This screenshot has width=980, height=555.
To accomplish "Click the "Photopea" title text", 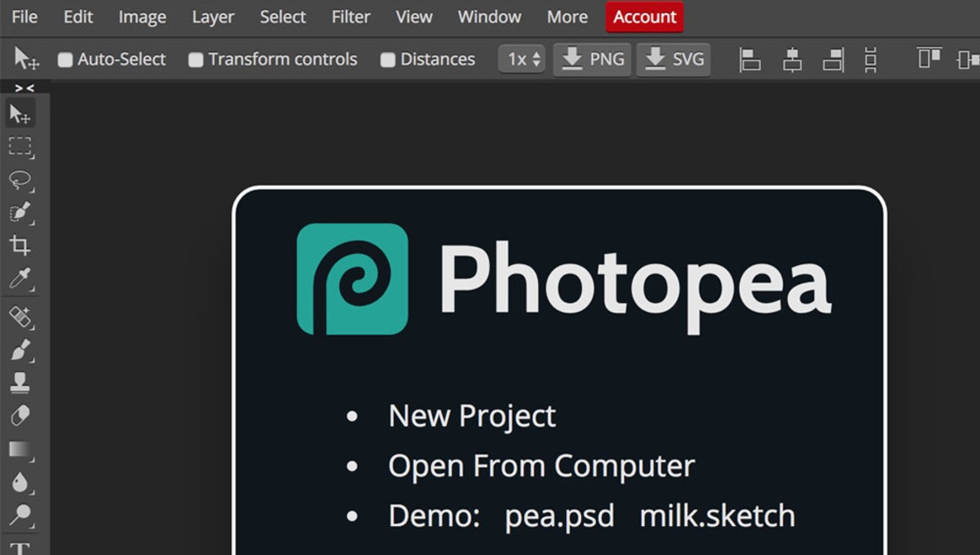I will (x=636, y=286).
